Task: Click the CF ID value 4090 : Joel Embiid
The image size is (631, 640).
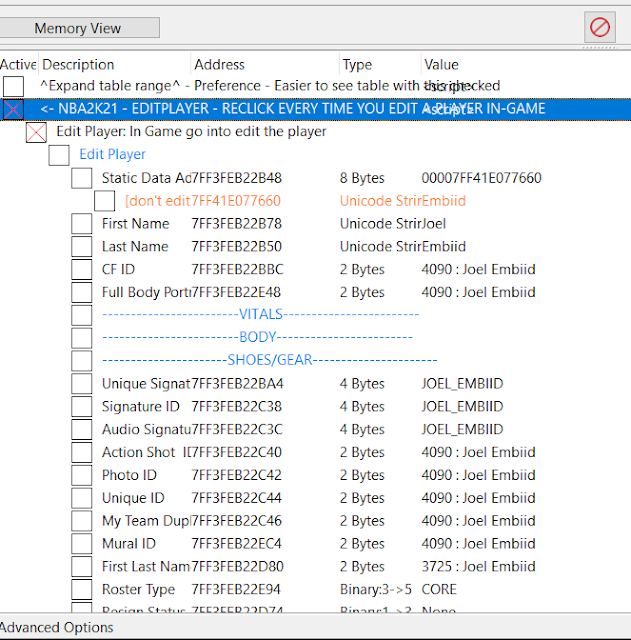Action: click(478, 269)
